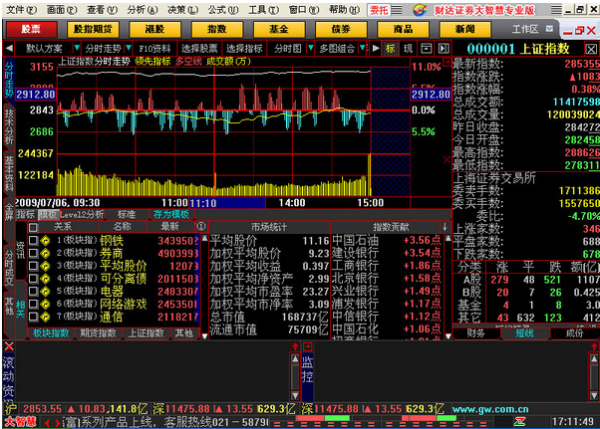Screen dimensions: 600x429
Task: Toggle the checkbox for 网络游戏 row
Action: coord(34,303)
